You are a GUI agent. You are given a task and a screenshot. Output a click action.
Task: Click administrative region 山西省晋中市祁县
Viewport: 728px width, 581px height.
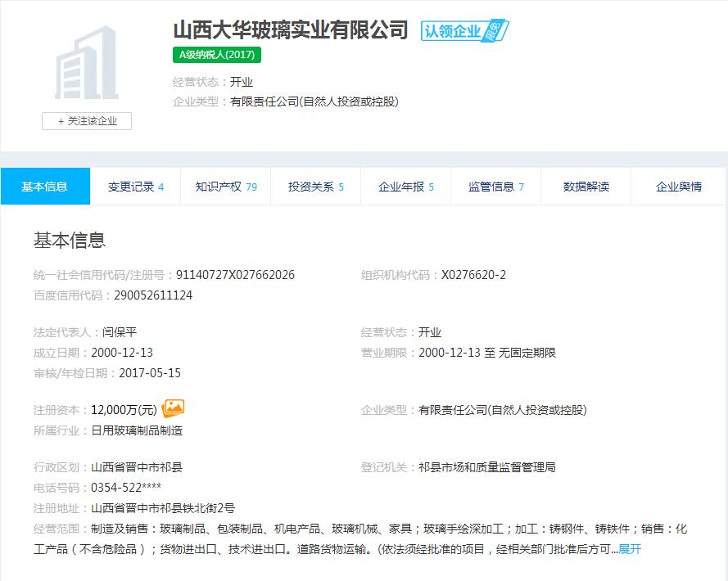tap(137, 467)
